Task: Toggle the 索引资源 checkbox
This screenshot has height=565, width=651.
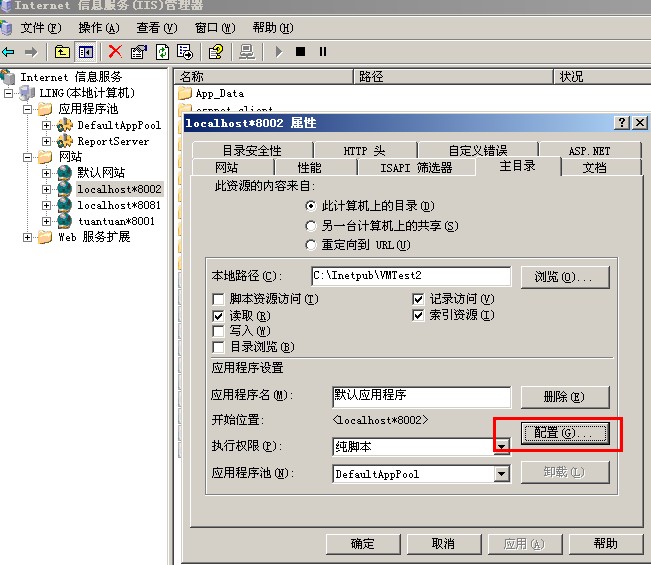Action: tap(418, 315)
